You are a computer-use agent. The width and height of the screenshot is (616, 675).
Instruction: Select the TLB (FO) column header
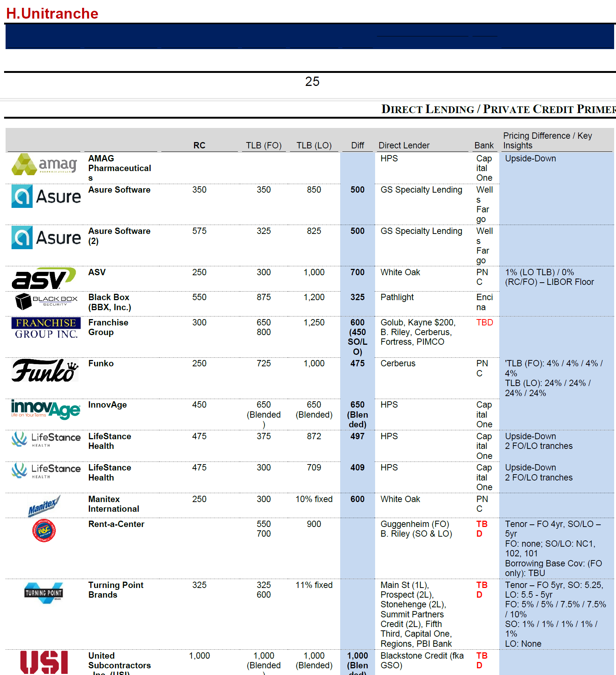(x=264, y=145)
